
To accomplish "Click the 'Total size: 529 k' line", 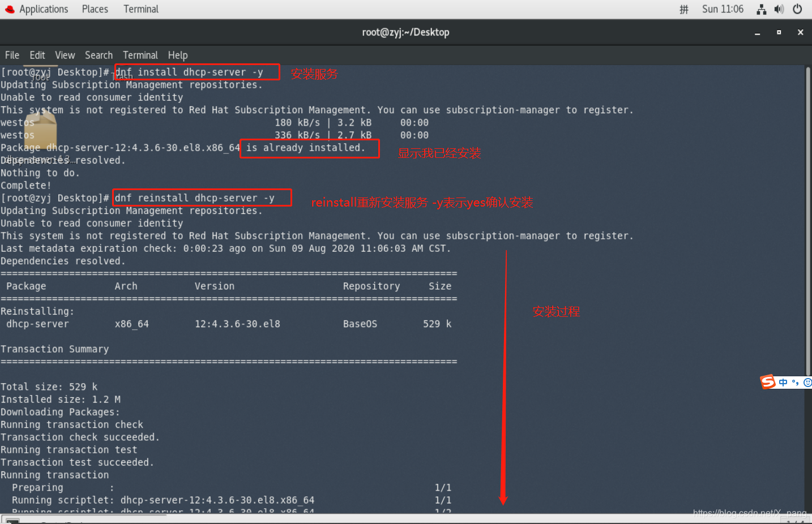I will [x=49, y=386].
